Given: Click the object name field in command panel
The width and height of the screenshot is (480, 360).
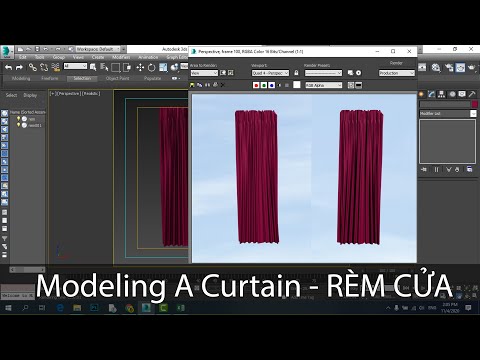Looking at the screenshot, I should [x=444, y=104].
